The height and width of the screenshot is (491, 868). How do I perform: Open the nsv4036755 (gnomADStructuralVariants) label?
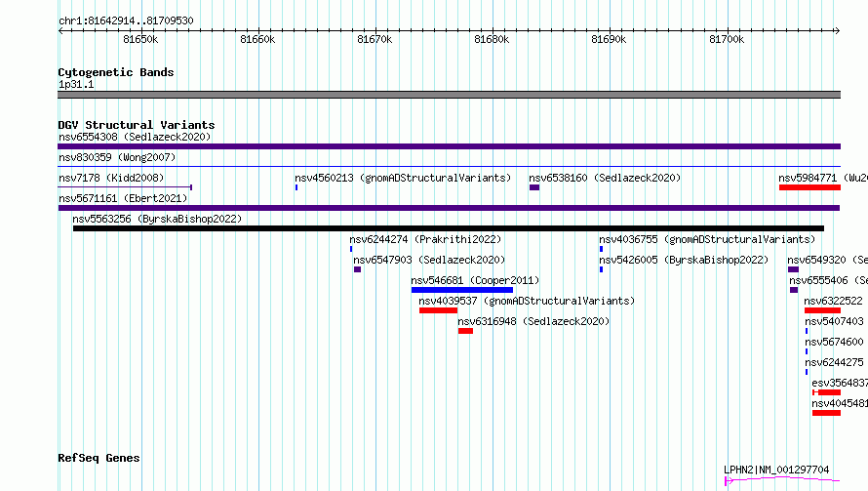click(x=707, y=239)
